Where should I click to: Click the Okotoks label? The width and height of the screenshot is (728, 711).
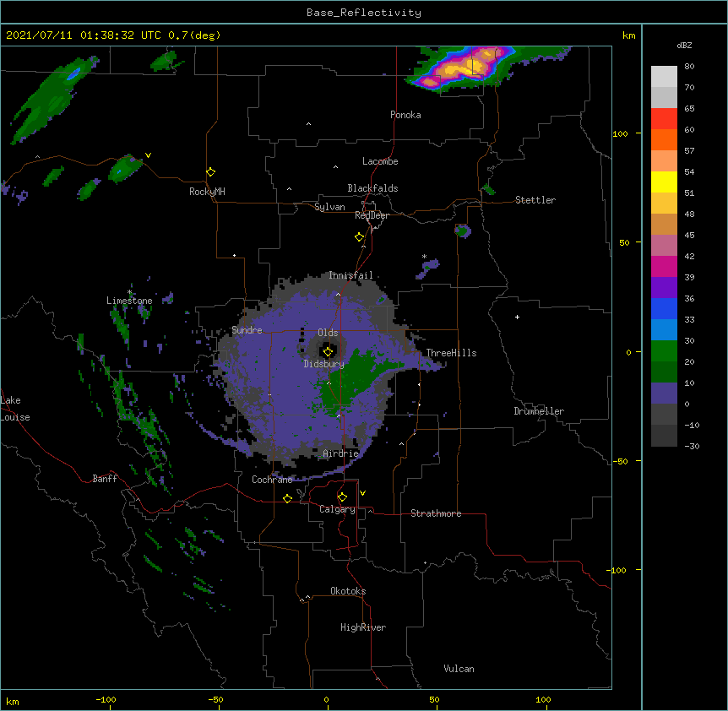click(348, 591)
